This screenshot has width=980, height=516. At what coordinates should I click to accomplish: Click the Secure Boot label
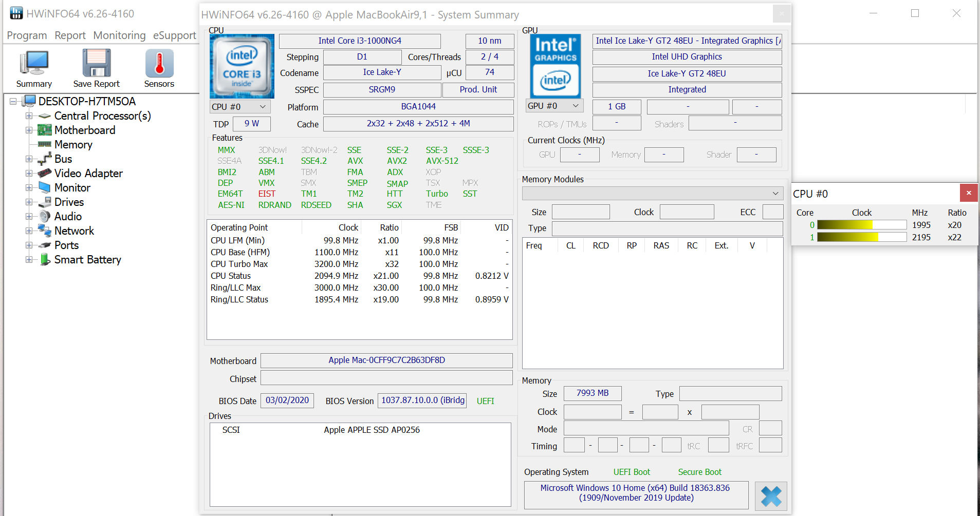pyautogui.click(x=699, y=472)
